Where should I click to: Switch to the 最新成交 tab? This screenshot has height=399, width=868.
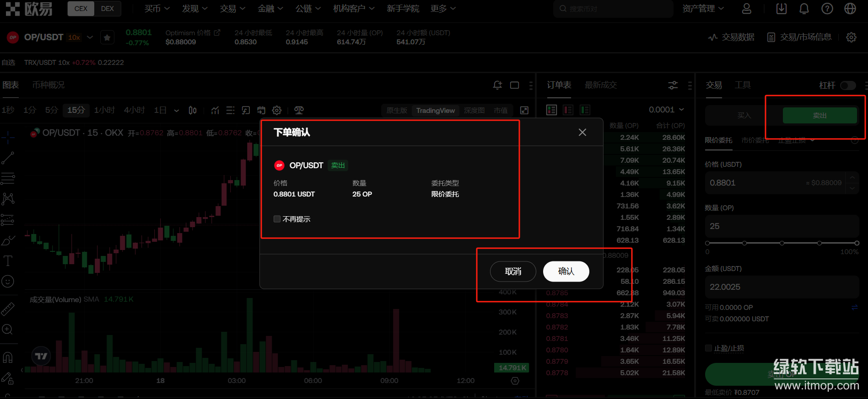tap(601, 85)
